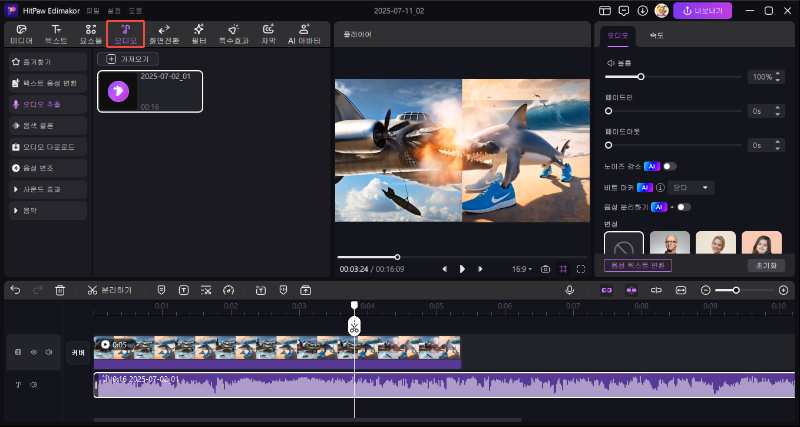Play the preview video

click(x=462, y=269)
